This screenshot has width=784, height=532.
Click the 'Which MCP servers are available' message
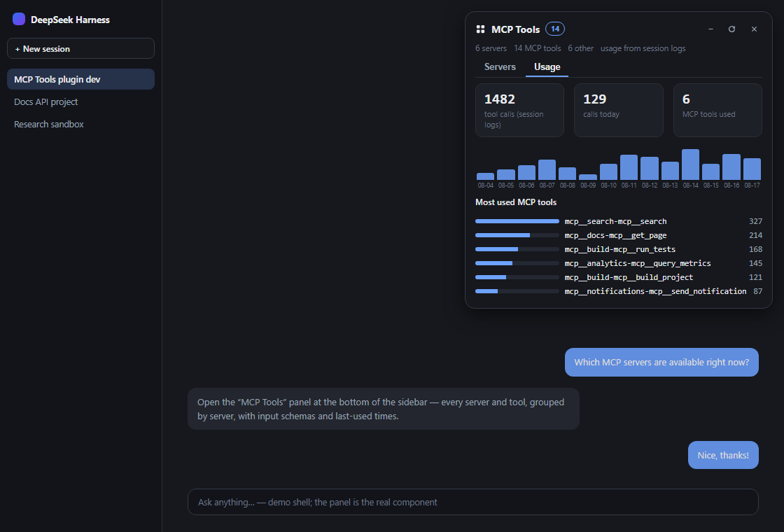(x=661, y=362)
